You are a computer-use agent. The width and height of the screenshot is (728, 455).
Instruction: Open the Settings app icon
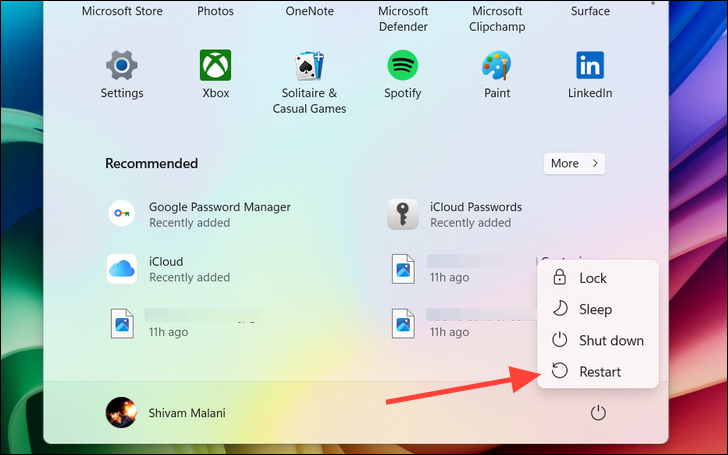(x=122, y=65)
